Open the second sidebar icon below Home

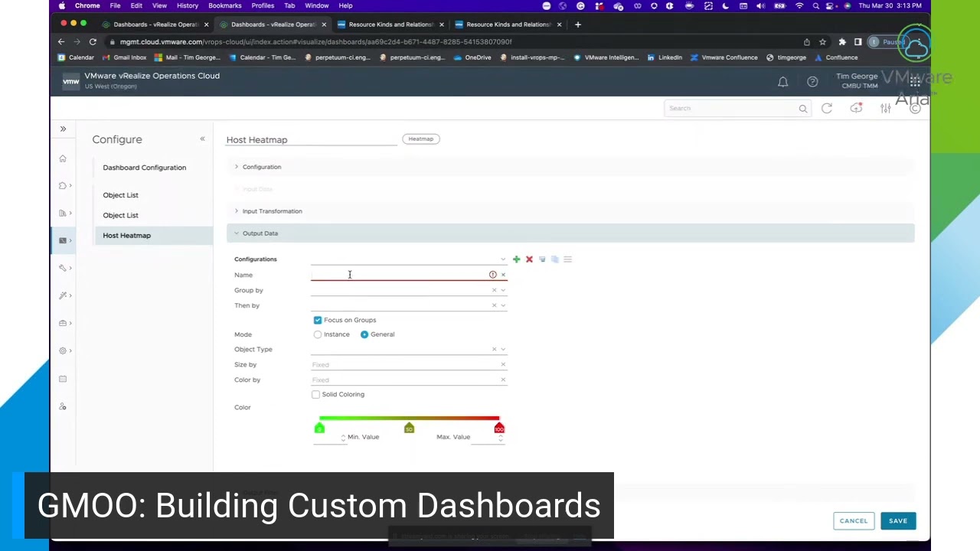(x=63, y=186)
